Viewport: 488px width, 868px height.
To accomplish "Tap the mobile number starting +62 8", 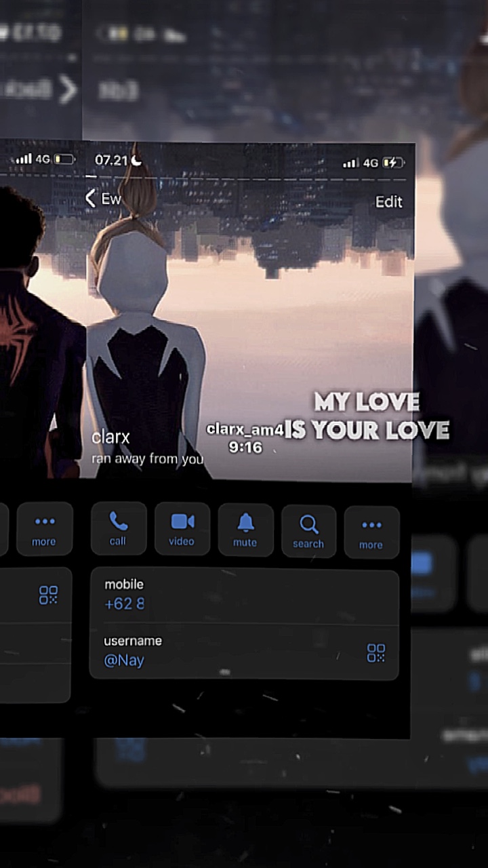I will click(x=125, y=604).
